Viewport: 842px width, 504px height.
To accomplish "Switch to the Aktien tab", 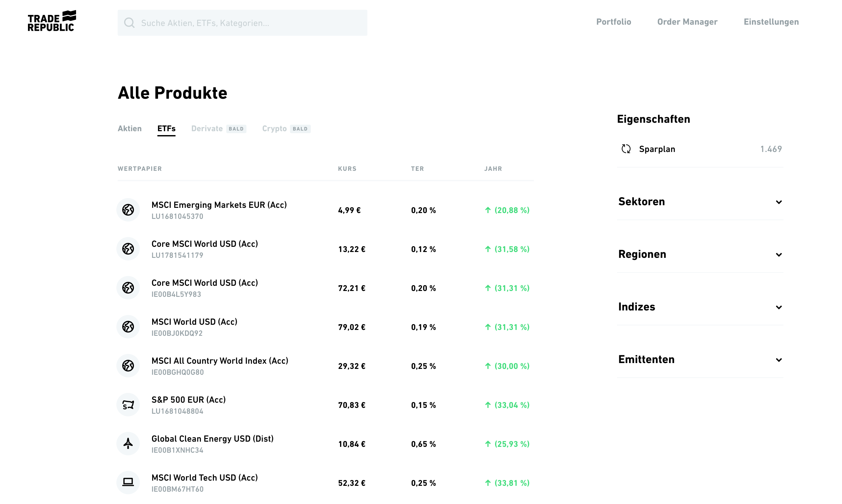I will click(129, 129).
